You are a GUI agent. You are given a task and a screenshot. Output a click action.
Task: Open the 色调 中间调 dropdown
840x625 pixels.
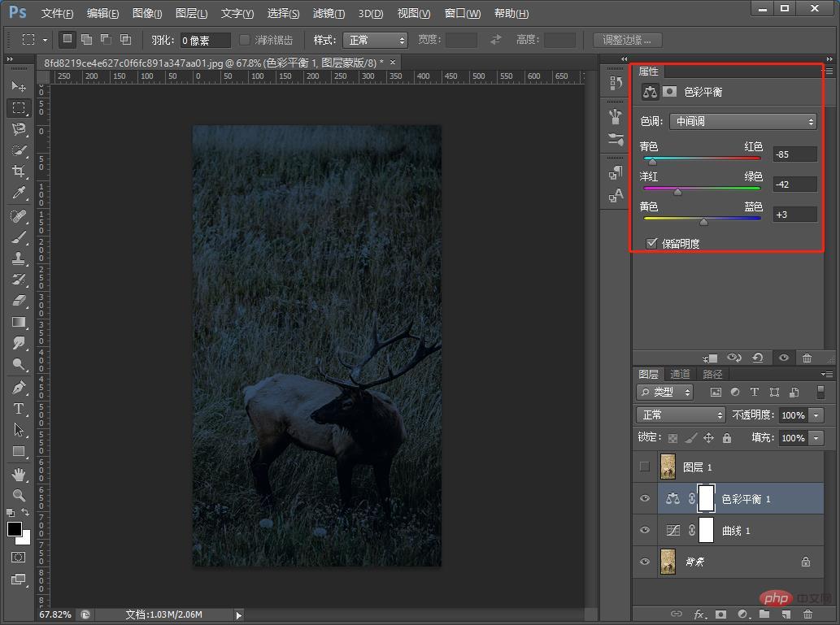[743, 122]
